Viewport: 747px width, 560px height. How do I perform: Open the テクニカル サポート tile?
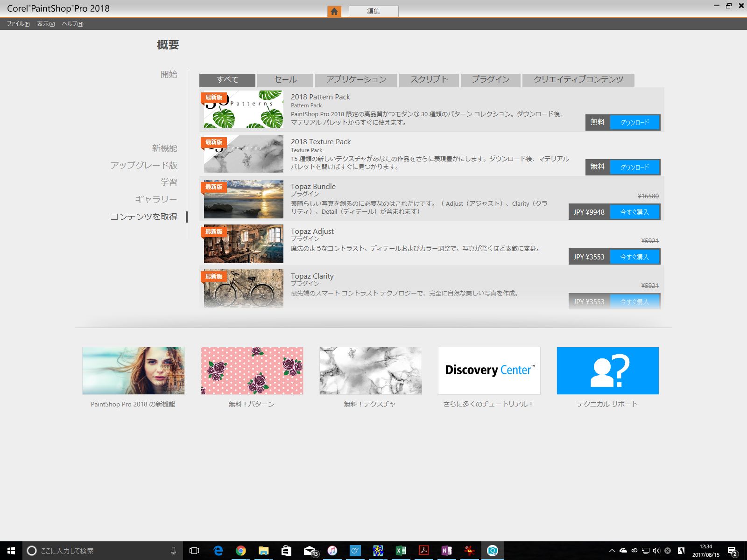pyautogui.click(x=608, y=371)
